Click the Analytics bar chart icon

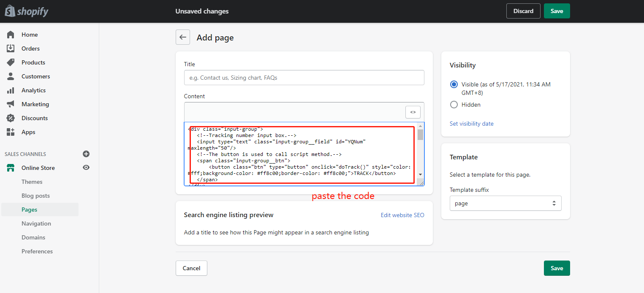(x=11, y=90)
